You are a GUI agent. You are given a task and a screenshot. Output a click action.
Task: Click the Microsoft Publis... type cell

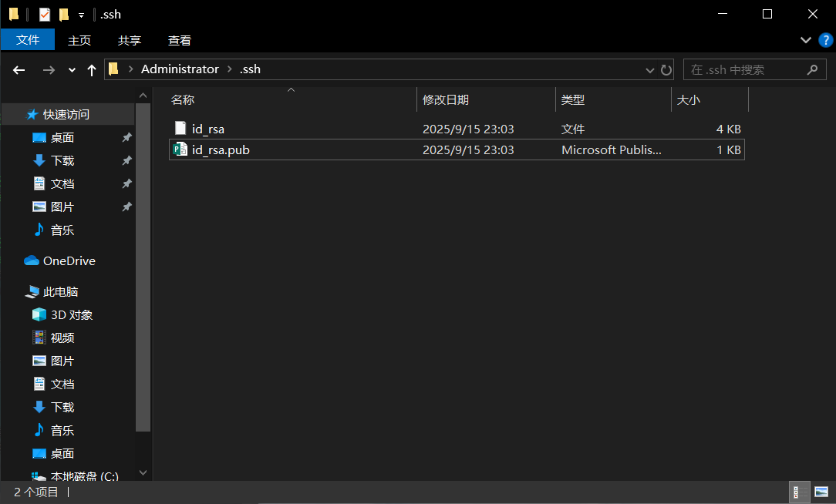(612, 150)
